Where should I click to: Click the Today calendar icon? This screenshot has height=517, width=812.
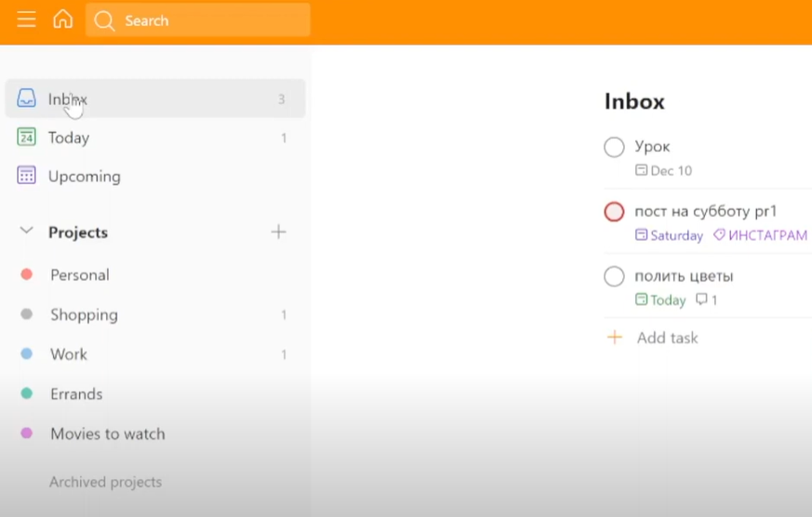coord(26,137)
